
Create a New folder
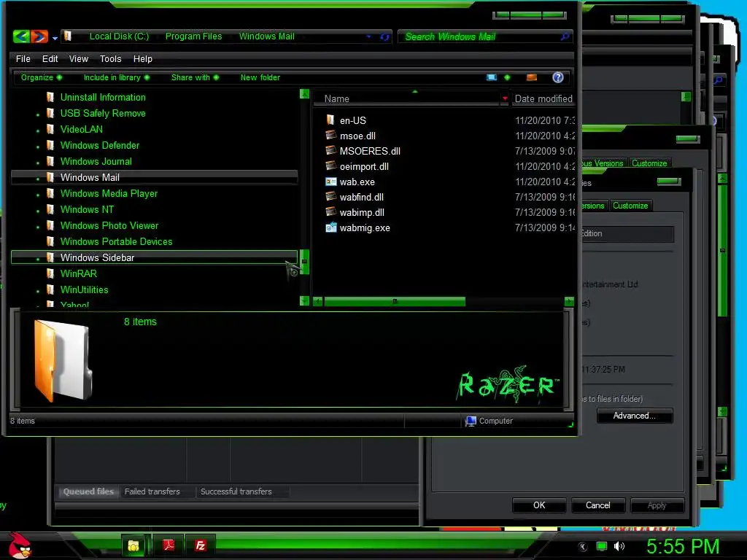click(260, 77)
